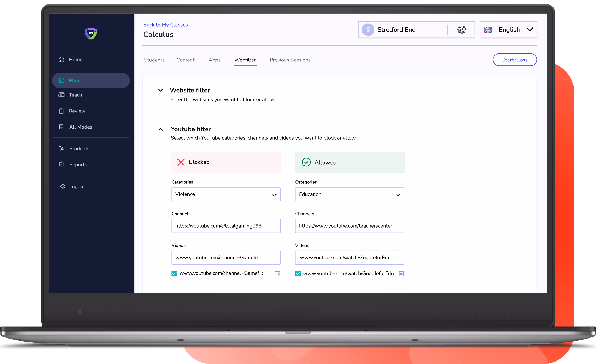
Task: Click the family group icon in header
Action: click(462, 30)
